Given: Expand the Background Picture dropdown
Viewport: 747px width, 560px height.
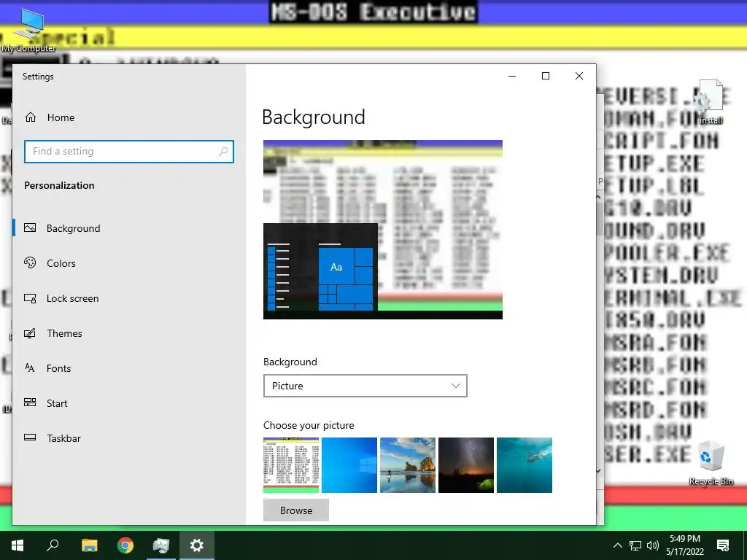Looking at the screenshot, I should [365, 386].
